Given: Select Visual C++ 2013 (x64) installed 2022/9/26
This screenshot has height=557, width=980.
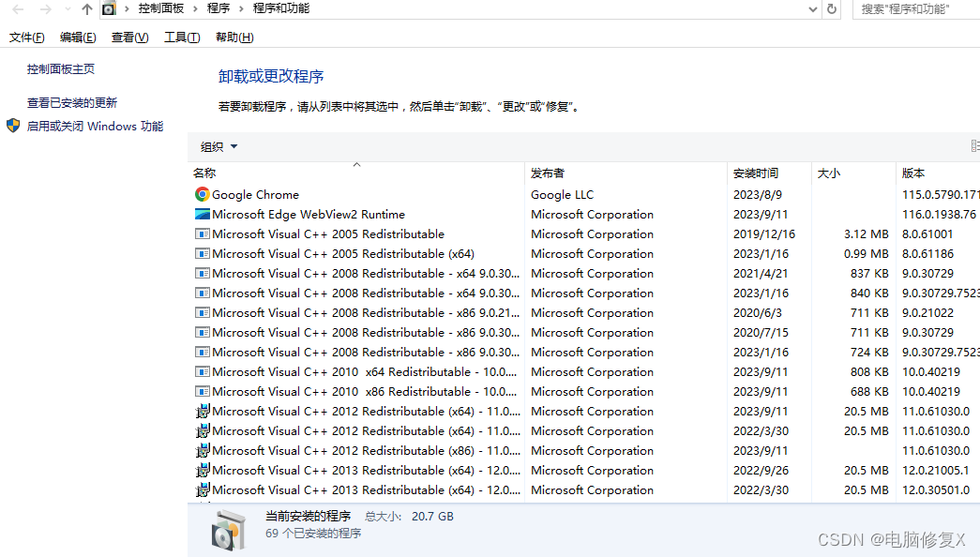Looking at the screenshot, I should 583,470.
